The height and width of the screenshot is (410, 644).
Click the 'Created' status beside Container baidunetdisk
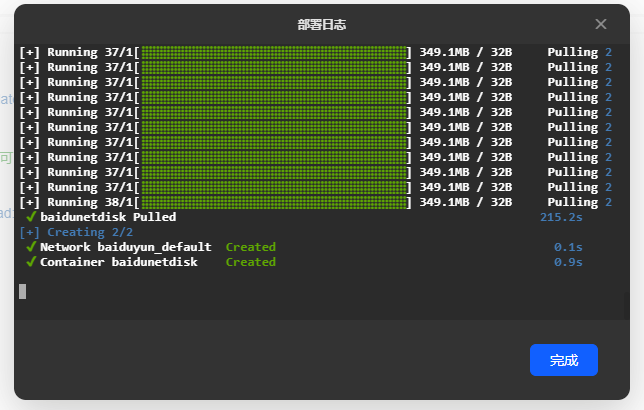(251, 262)
